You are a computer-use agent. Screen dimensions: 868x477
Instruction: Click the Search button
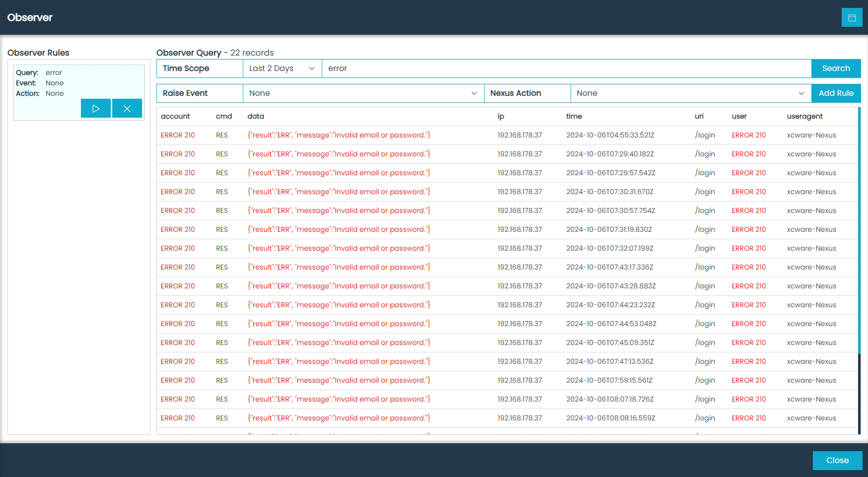tap(836, 68)
